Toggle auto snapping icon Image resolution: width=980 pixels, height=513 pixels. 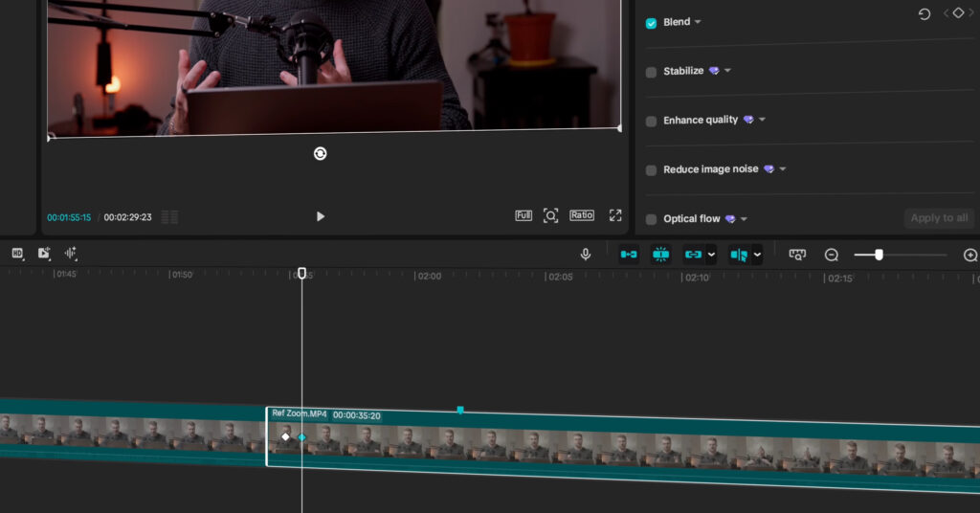coord(660,255)
